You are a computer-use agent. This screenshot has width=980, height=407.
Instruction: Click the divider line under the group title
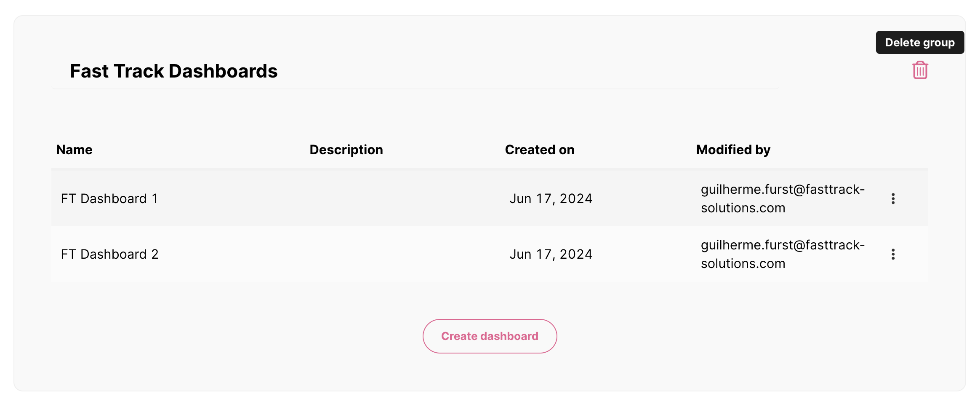[x=415, y=89]
